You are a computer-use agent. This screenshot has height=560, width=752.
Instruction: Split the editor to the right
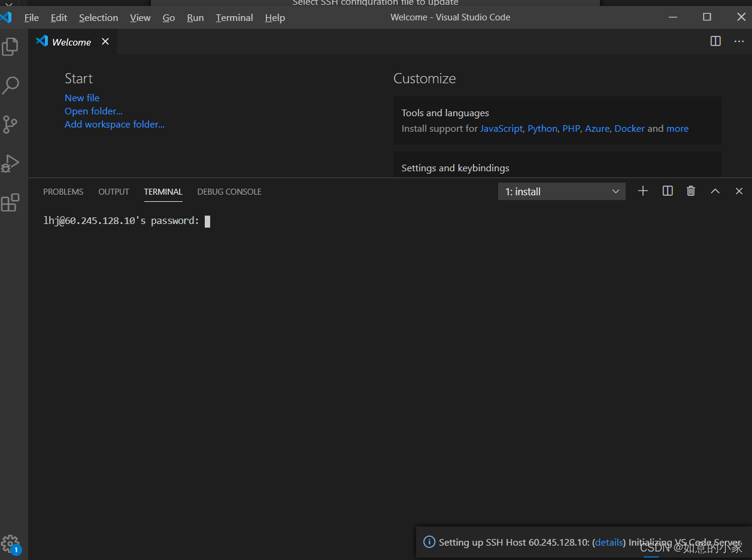coord(715,41)
